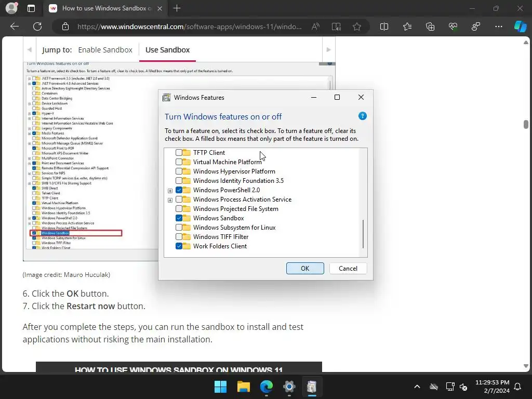Click the jump bar left arrow
The width and height of the screenshot is (532, 399).
(30, 49)
